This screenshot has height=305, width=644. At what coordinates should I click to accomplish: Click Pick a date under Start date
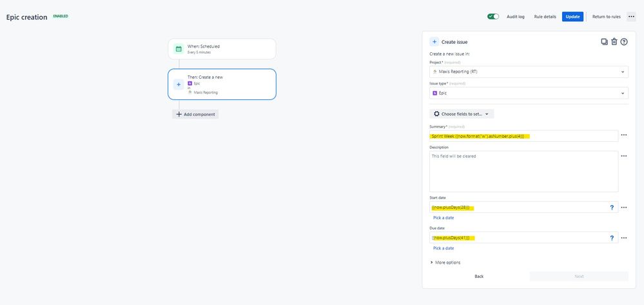tap(443, 218)
